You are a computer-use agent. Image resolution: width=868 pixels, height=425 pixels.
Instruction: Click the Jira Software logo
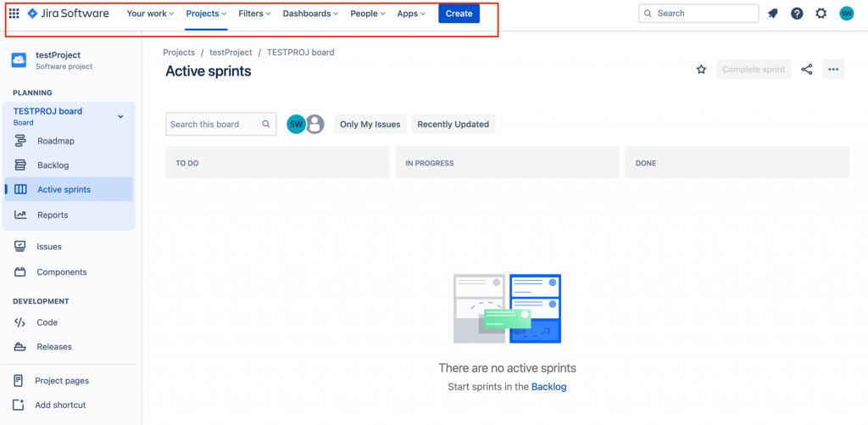(68, 14)
